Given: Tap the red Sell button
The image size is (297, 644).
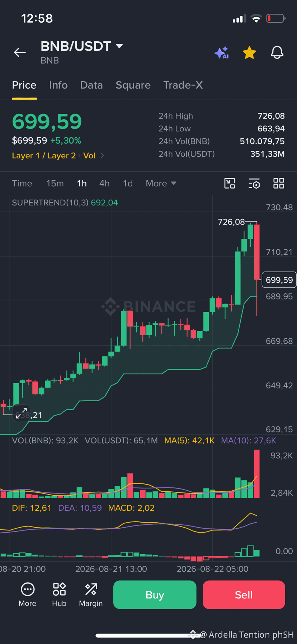Looking at the screenshot, I should coord(244,595).
